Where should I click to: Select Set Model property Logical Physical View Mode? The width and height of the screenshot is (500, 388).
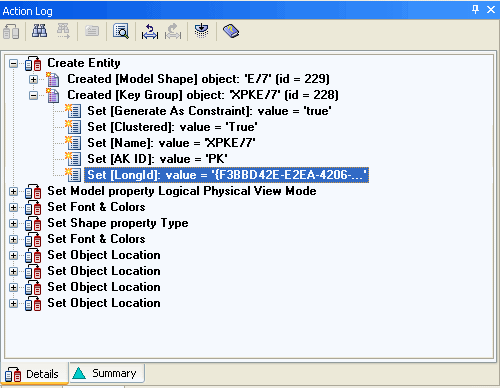[182, 191]
